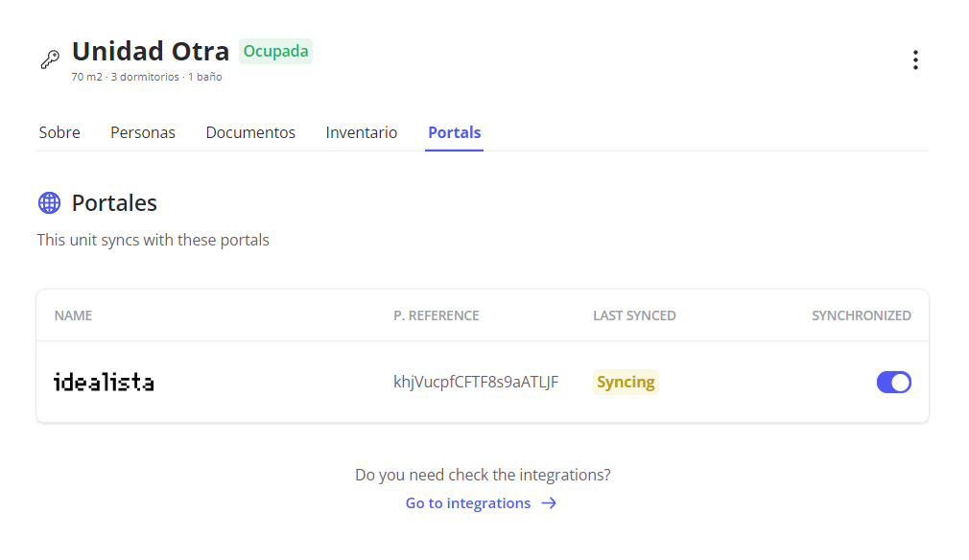The width and height of the screenshot is (969, 560).
Task: Open the Personas tab
Action: (143, 132)
